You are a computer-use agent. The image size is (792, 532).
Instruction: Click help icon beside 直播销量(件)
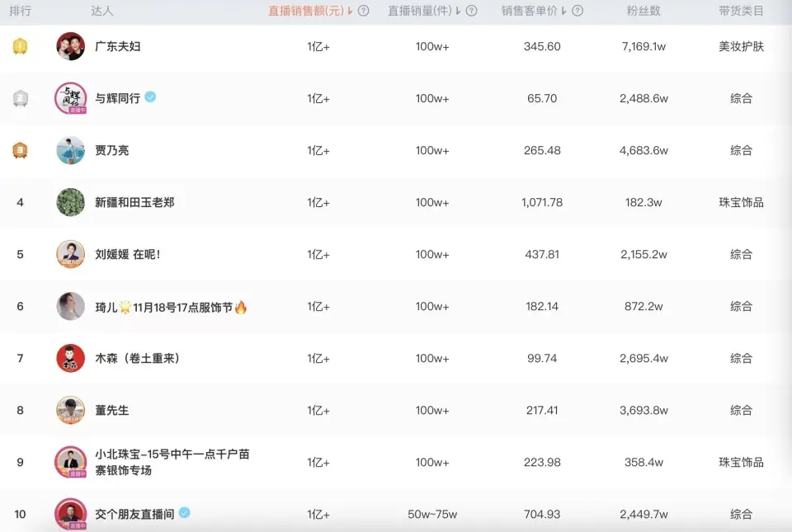472,11
